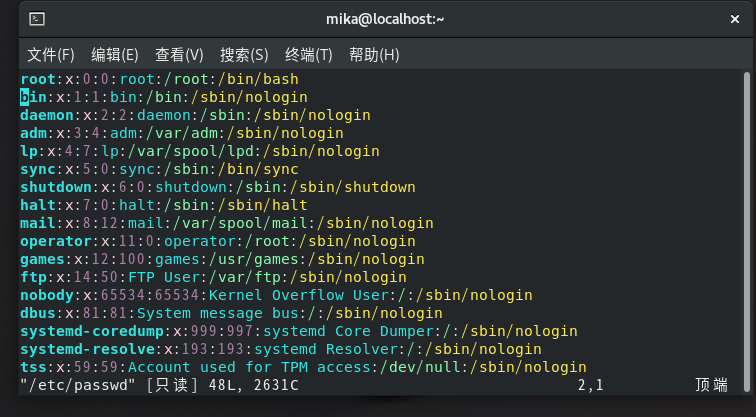Click the terminal vertical scrollbar
Viewport: 756px width, 417px height.
coord(747,231)
